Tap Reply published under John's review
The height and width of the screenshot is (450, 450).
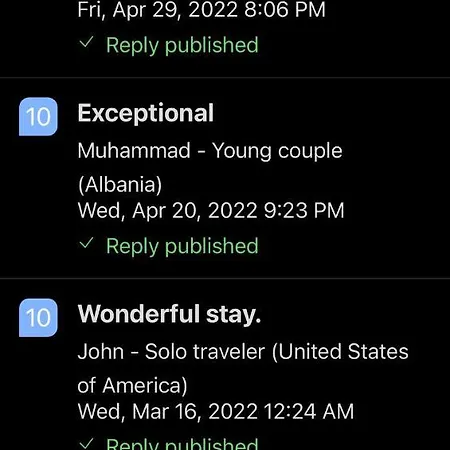(182, 444)
